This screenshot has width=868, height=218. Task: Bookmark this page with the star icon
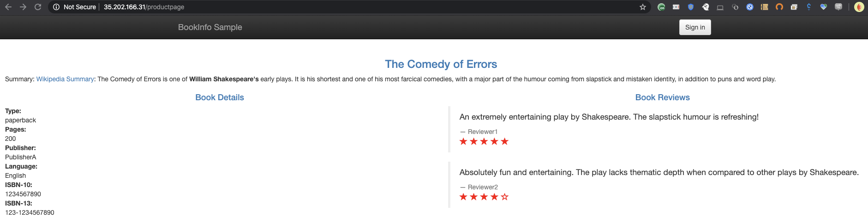[642, 7]
